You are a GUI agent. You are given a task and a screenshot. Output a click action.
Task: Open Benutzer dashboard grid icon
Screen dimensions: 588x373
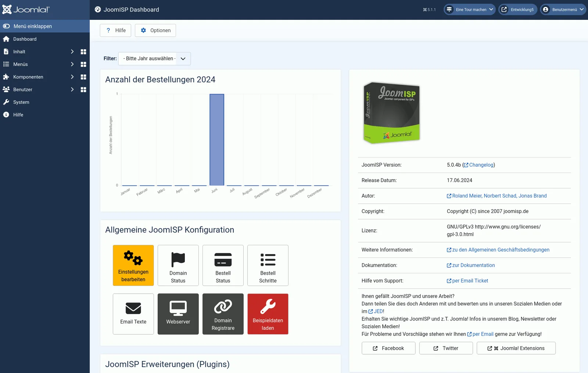83,90
